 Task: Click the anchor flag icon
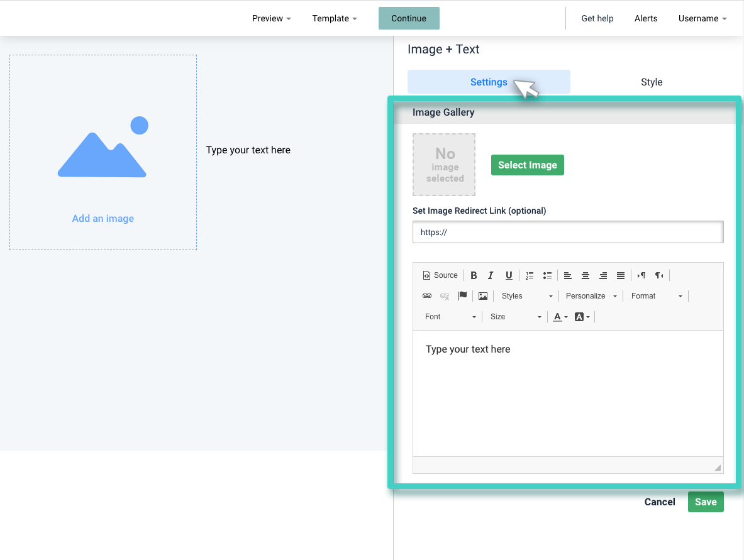pos(463,296)
